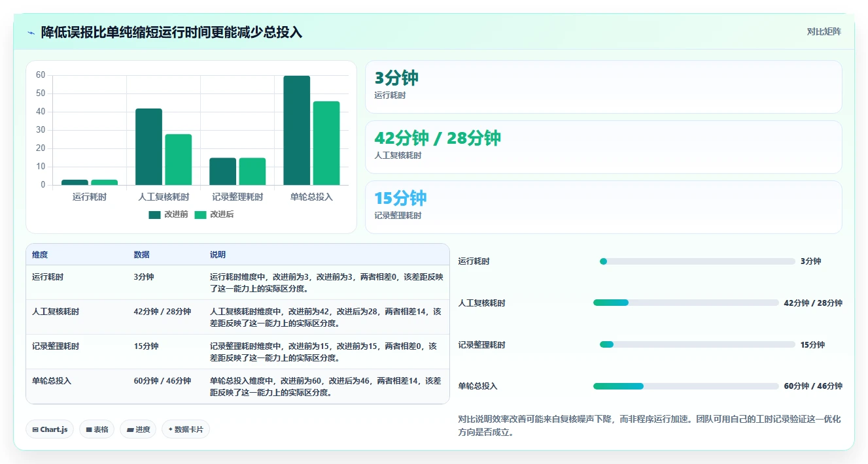The image size is (868, 464).
Task: Click the 改进前 bar for 记录整理耗时
Action: pos(223,171)
